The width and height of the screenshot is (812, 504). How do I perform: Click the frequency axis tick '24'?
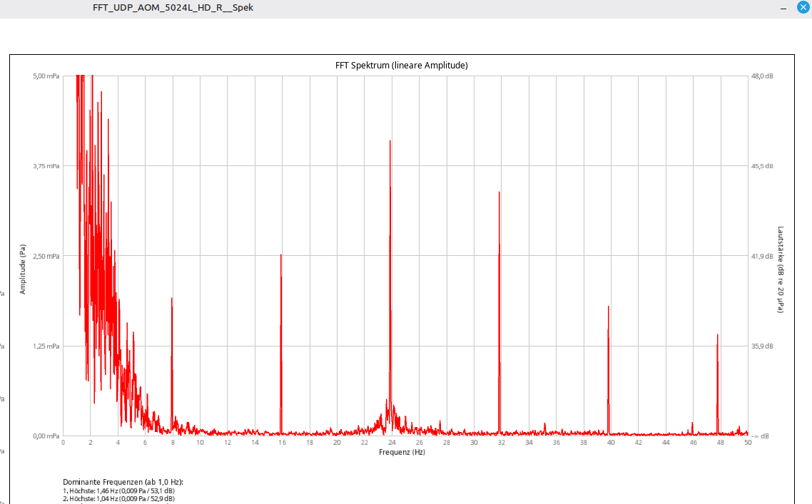[x=392, y=443]
